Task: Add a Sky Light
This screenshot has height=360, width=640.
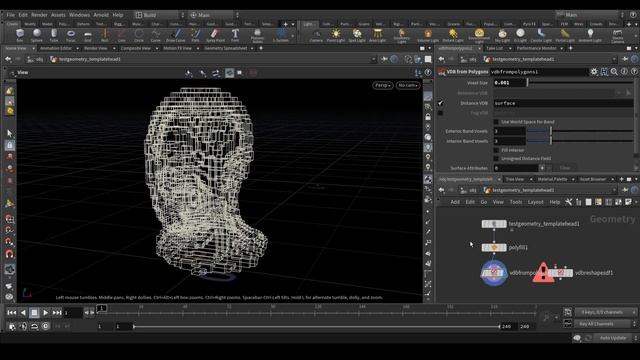Action: [502, 35]
